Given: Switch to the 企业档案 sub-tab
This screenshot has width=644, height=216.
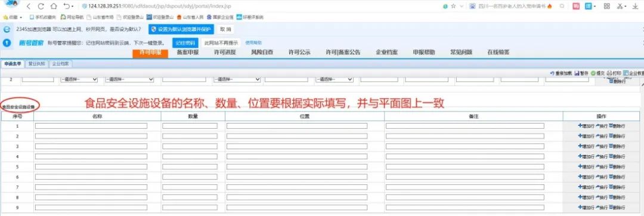Looking at the screenshot, I should click(x=61, y=64).
